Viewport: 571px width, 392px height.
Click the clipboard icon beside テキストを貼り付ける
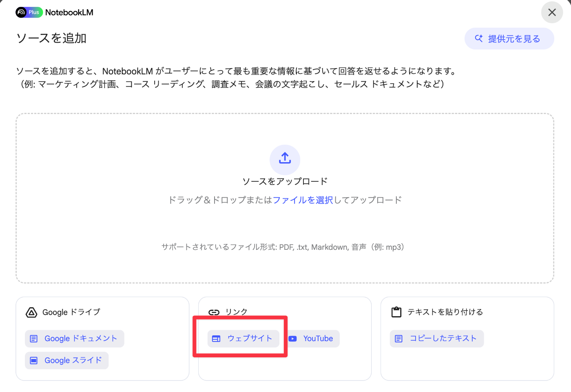(396, 312)
